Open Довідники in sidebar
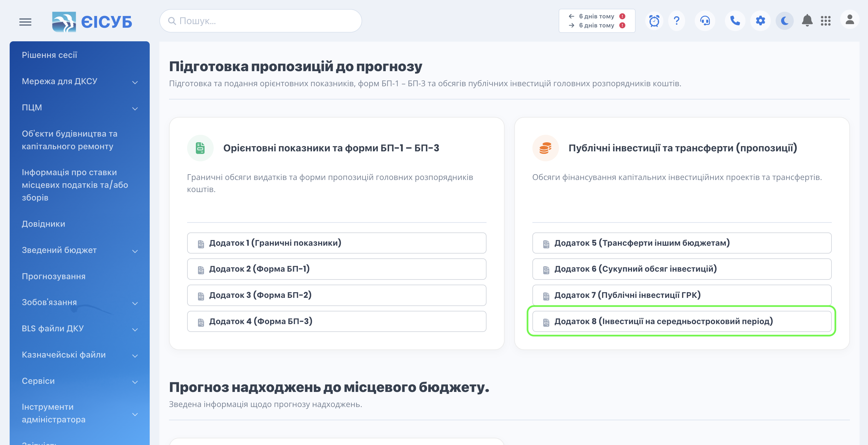Viewport: 868px width, 445px height. [43, 224]
